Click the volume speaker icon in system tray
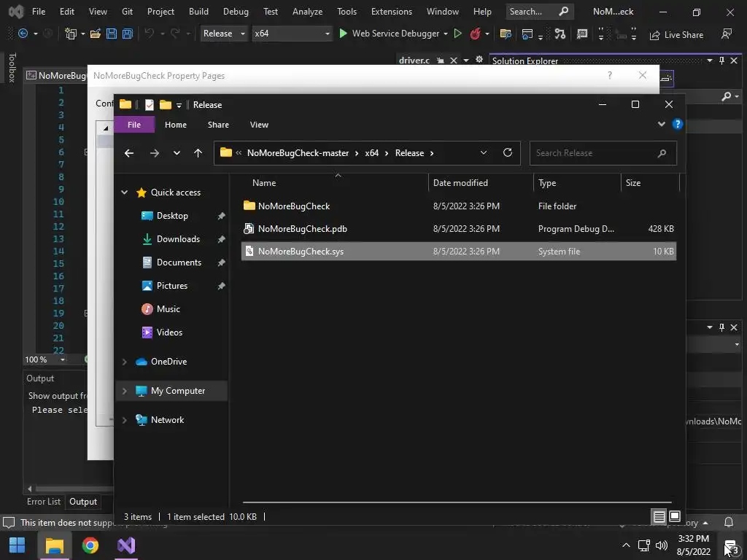 (661, 545)
